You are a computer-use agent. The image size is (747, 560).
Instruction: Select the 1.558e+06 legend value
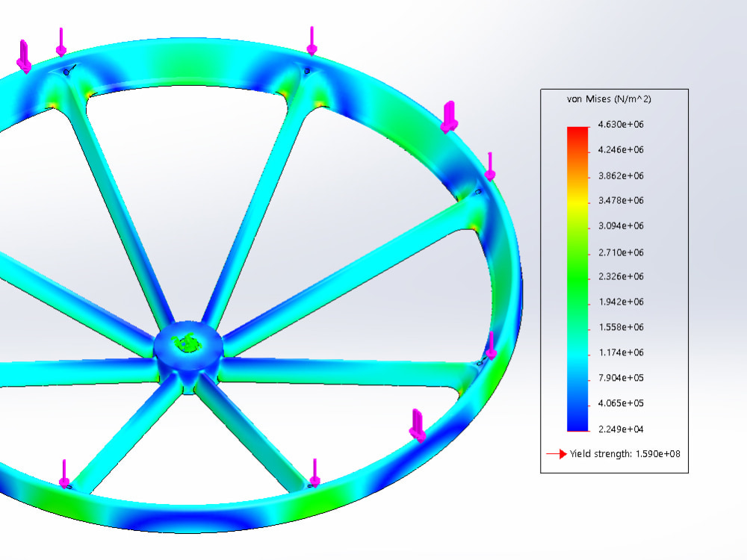621,327
